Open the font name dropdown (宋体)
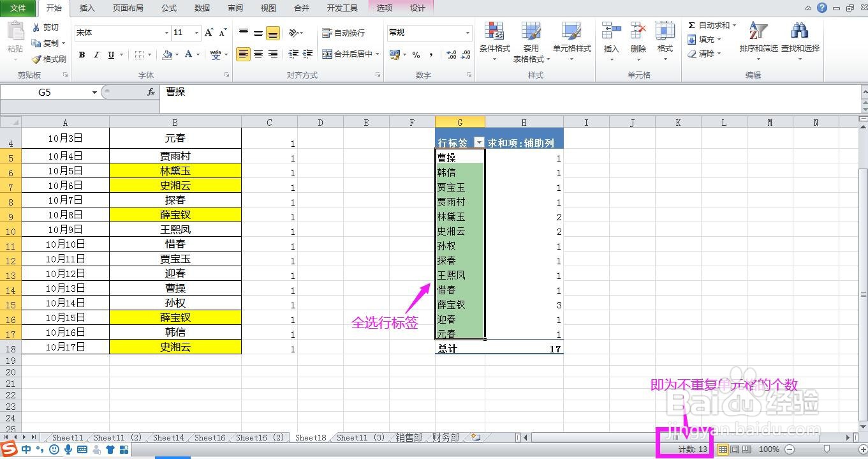The height and width of the screenshot is (459, 868). (x=167, y=33)
